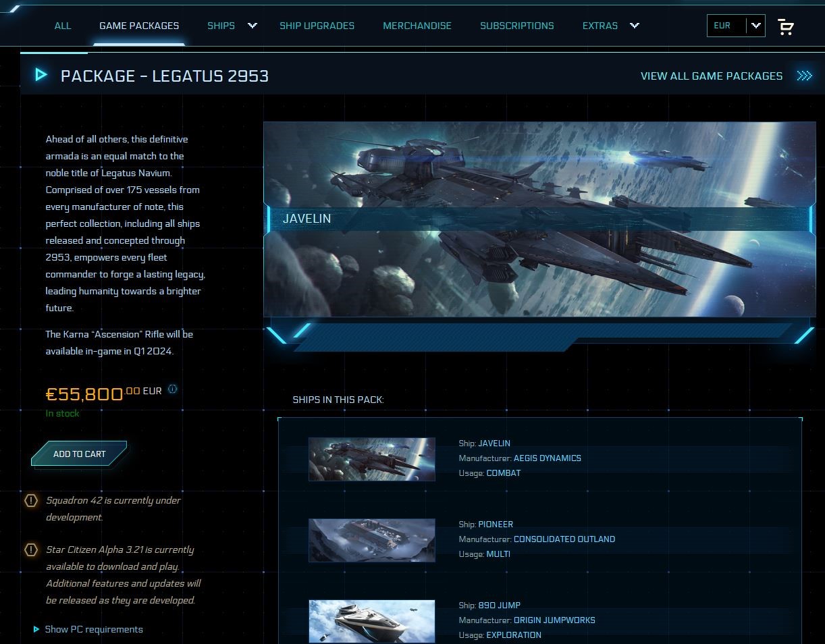Click the In stock status text

pyautogui.click(x=62, y=413)
